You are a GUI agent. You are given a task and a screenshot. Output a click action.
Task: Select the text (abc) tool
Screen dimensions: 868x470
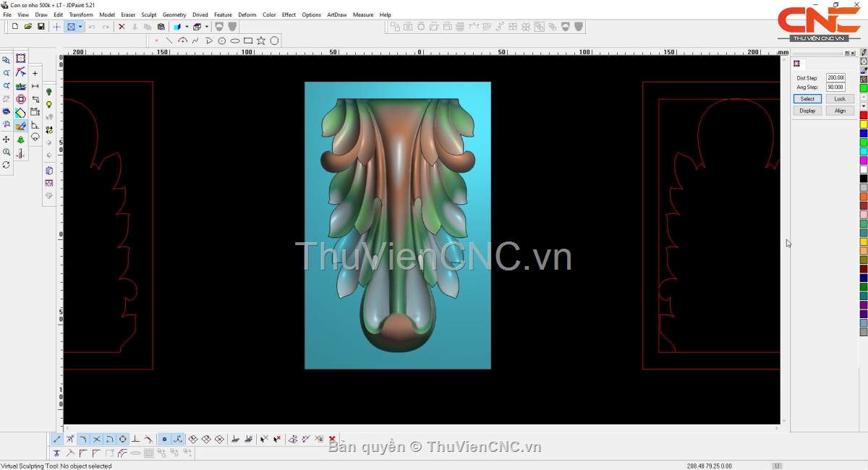point(20,86)
